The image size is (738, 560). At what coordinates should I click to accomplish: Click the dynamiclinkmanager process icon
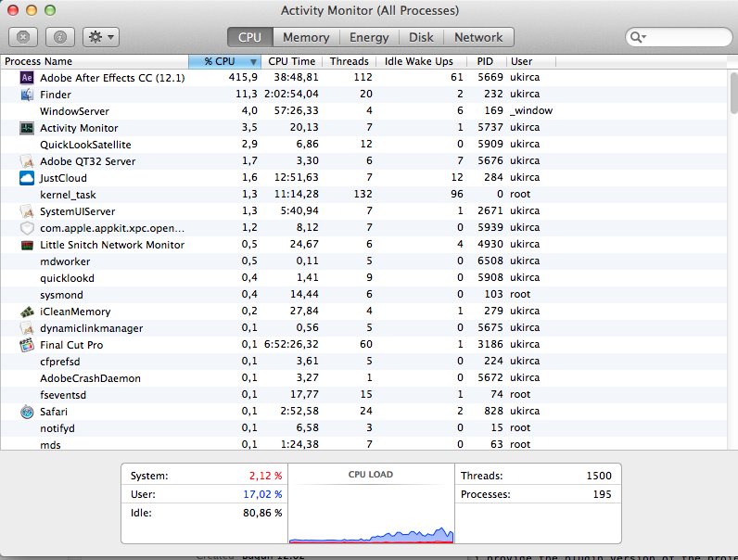(x=27, y=328)
